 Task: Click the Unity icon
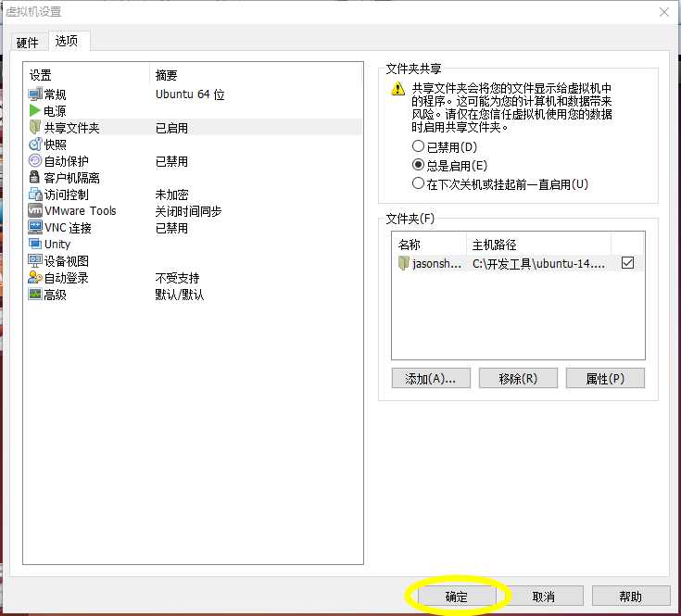coord(35,244)
